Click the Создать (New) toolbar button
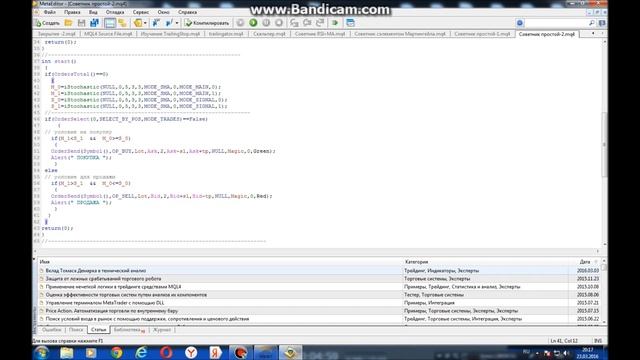Viewport: 640px width, 360px height. pyautogui.click(x=48, y=23)
